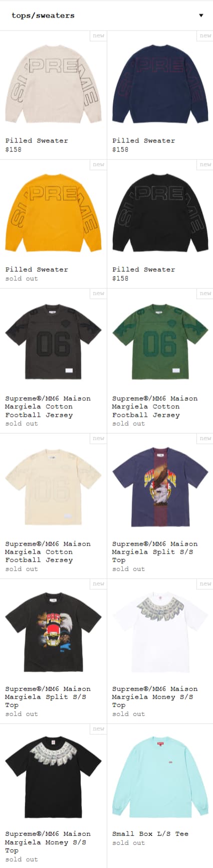Image resolution: width=213 pixels, height=868 pixels.
Task: View the black Pilled Sweater thumbnail
Action: click(160, 213)
